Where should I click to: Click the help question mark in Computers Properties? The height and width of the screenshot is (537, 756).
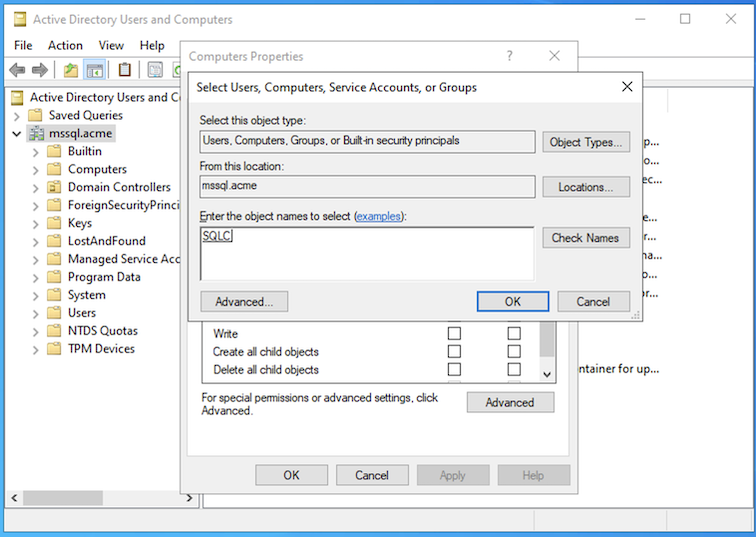tap(510, 56)
